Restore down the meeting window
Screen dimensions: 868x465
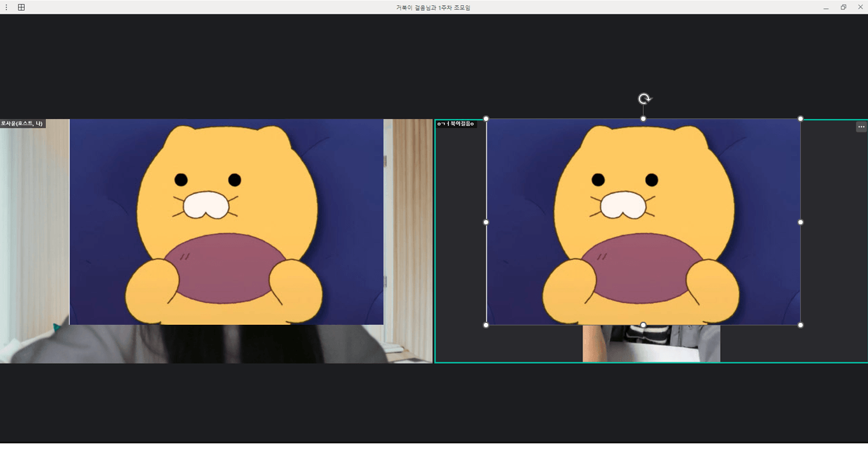coord(843,8)
